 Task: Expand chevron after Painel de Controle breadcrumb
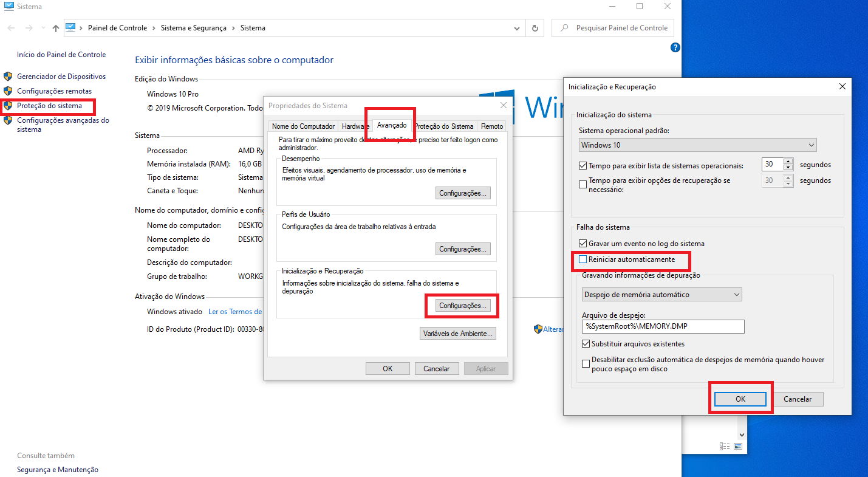[x=154, y=28]
